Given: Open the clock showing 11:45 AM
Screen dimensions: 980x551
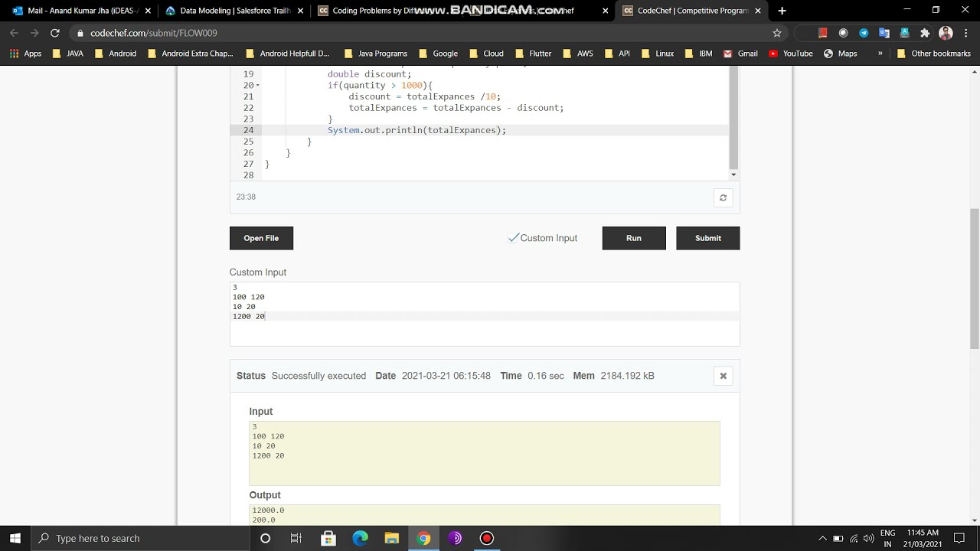Looking at the screenshot, I should tap(922, 538).
